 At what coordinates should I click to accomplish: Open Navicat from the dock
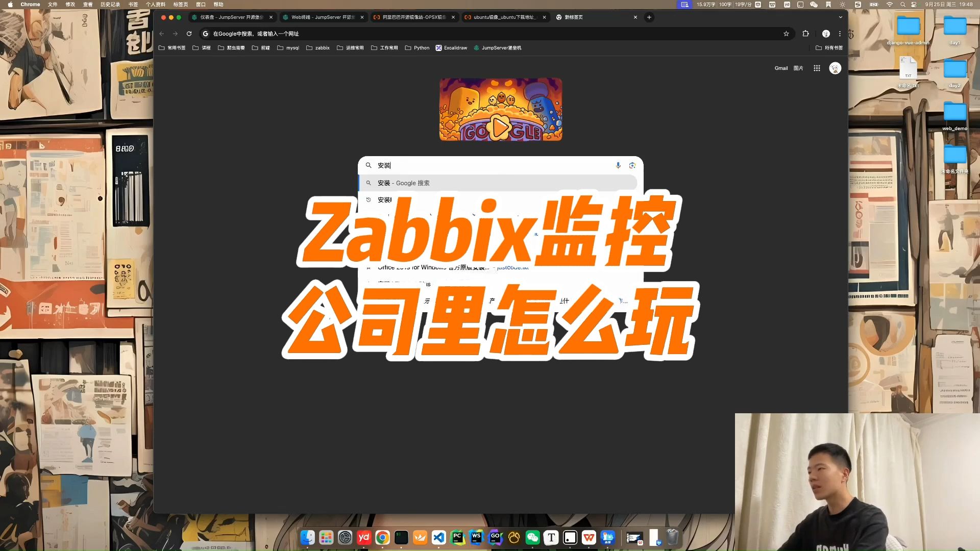(514, 537)
